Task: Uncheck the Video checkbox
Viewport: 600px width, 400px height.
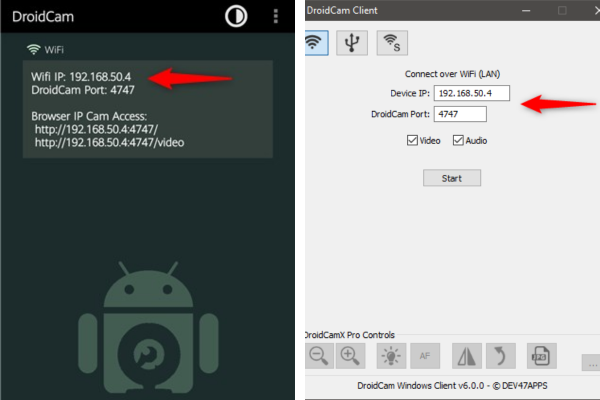Action: (x=412, y=140)
